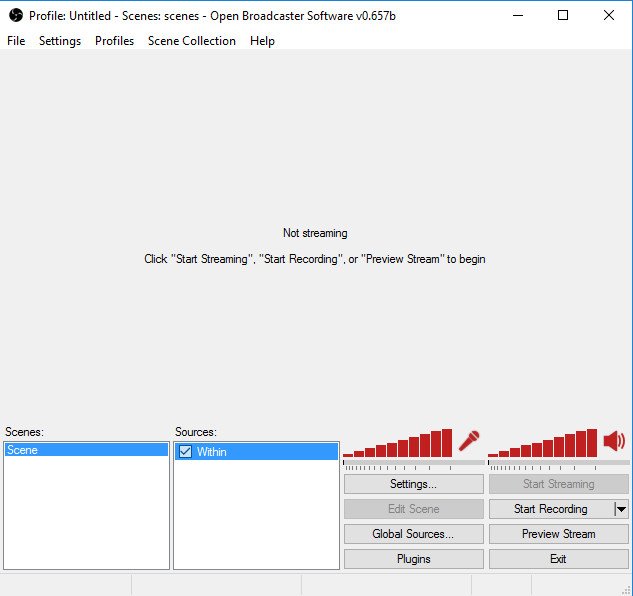Open the Settings menu
The width and height of the screenshot is (633, 596).
(x=60, y=41)
